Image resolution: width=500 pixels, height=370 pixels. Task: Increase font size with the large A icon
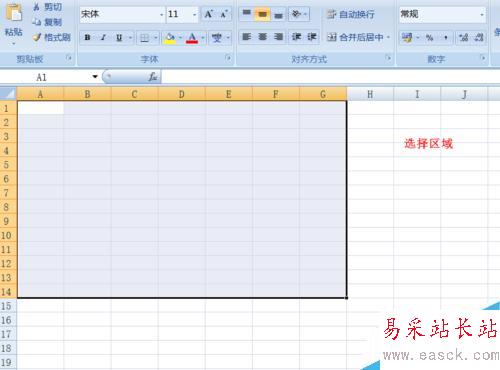coord(209,14)
